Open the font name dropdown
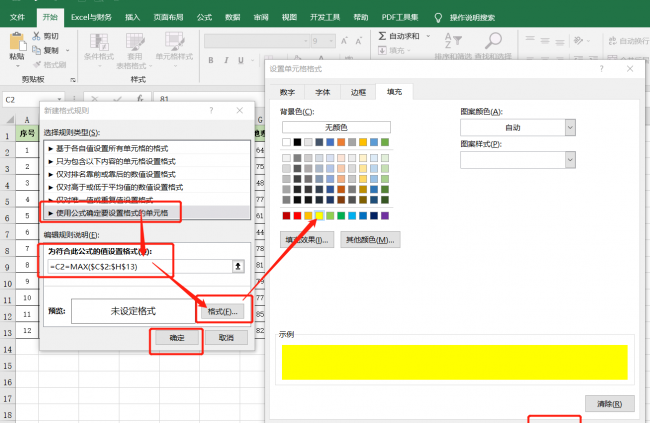This screenshot has width=650, height=423. [306, 41]
